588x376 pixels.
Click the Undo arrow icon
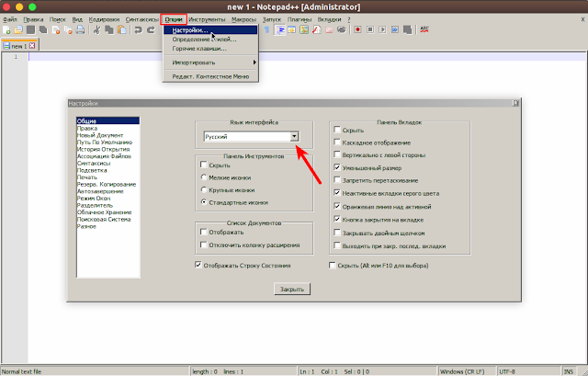click(139, 30)
